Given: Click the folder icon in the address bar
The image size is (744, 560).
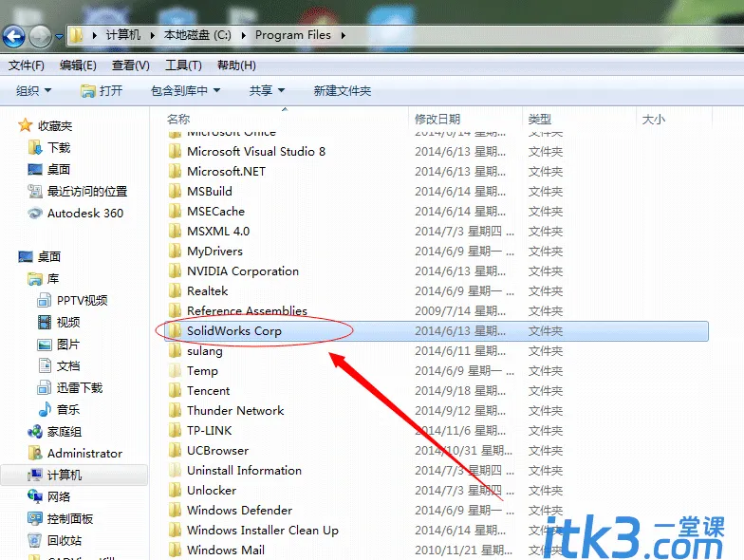Looking at the screenshot, I should [x=76, y=35].
